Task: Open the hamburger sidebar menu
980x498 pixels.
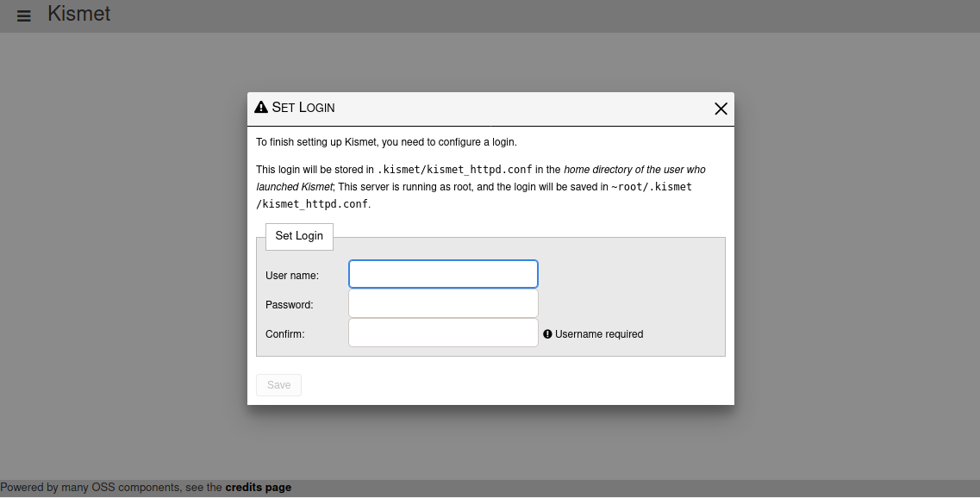Action: 24,16
